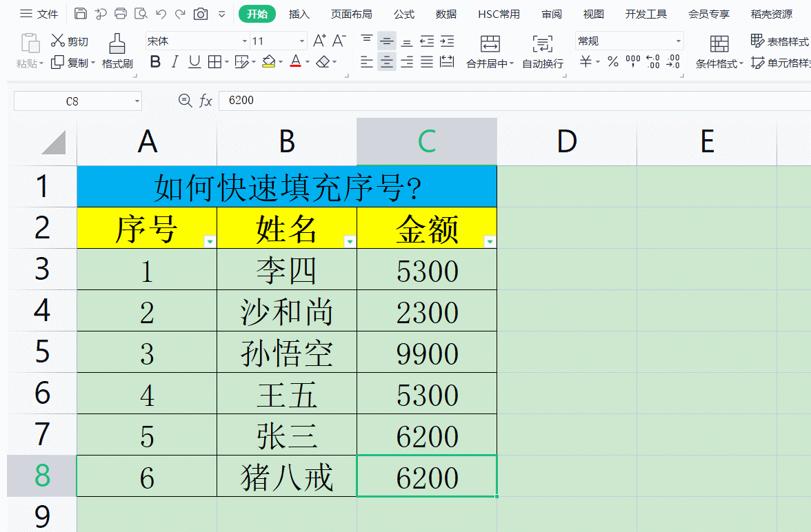Open the font name 宋体 dropdown
Viewport: 811px width, 532px height.
(245, 41)
